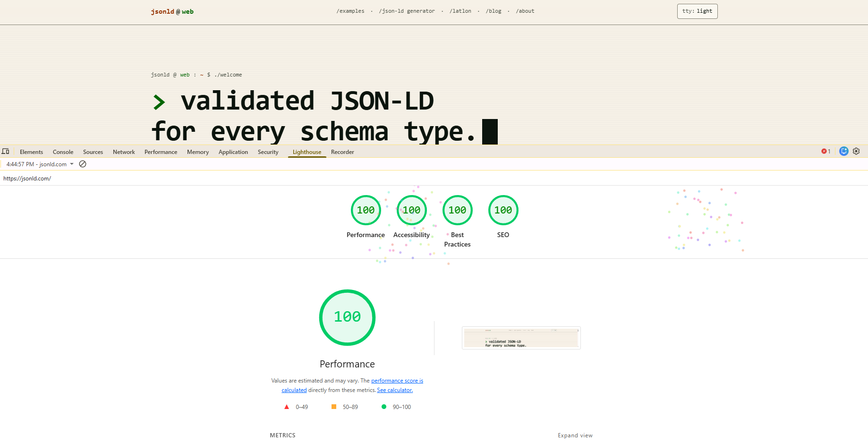Open the /about nav link
This screenshot has height=443, width=868.
tap(525, 11)
